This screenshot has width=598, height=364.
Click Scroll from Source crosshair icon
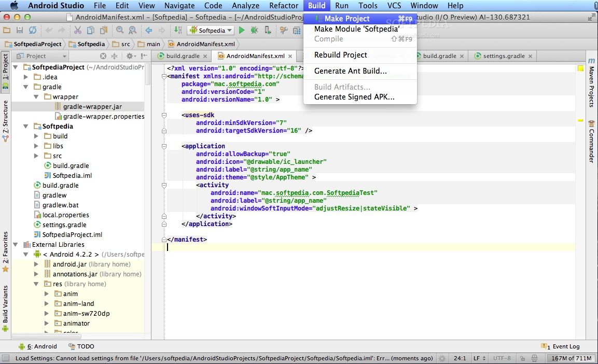point(103,56)
